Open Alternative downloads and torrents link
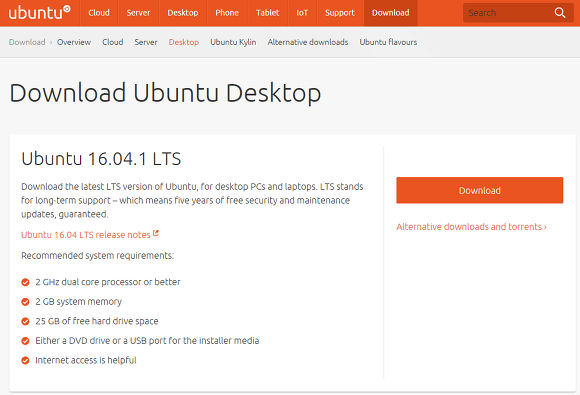580x395 pixels. (x=471, y=227)
